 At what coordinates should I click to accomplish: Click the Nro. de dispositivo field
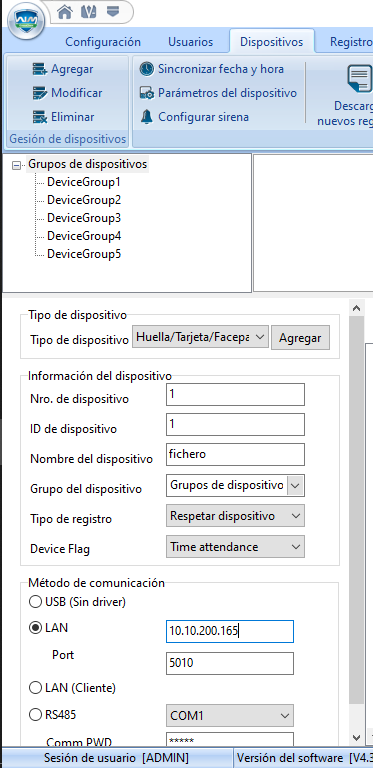(235, 395)
